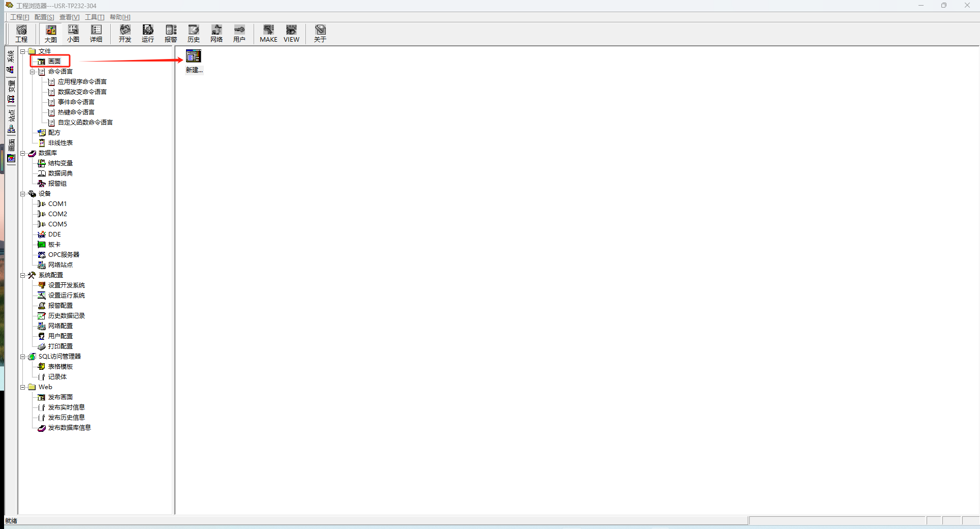This screenshot has width=980, height=529.
Task: Switch to 大图 large icon view
Action: [x=51, y=34]
